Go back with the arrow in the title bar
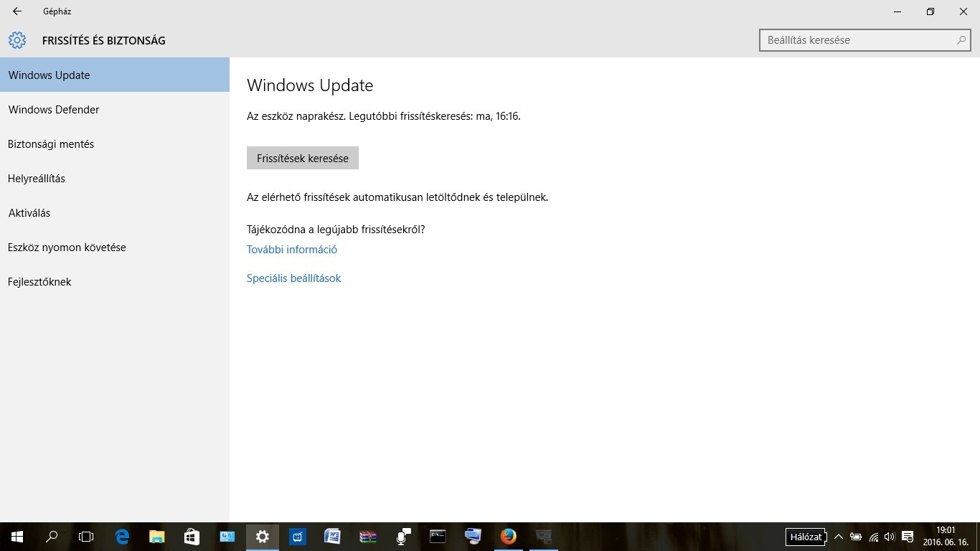 pos(17,11)
